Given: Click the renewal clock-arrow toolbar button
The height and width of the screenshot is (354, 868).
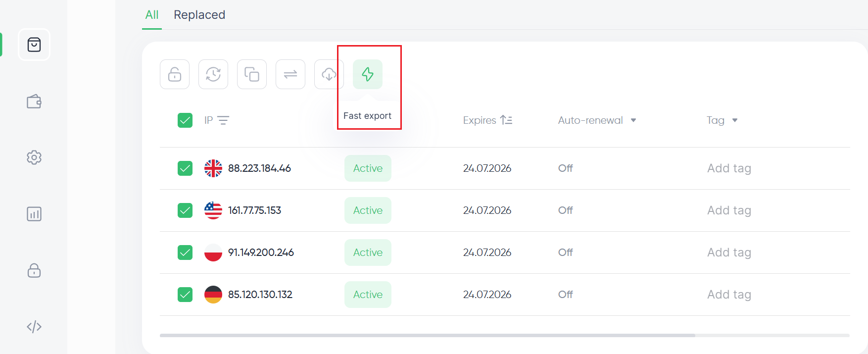Looking at the screenshot, I should coord(213,74).
